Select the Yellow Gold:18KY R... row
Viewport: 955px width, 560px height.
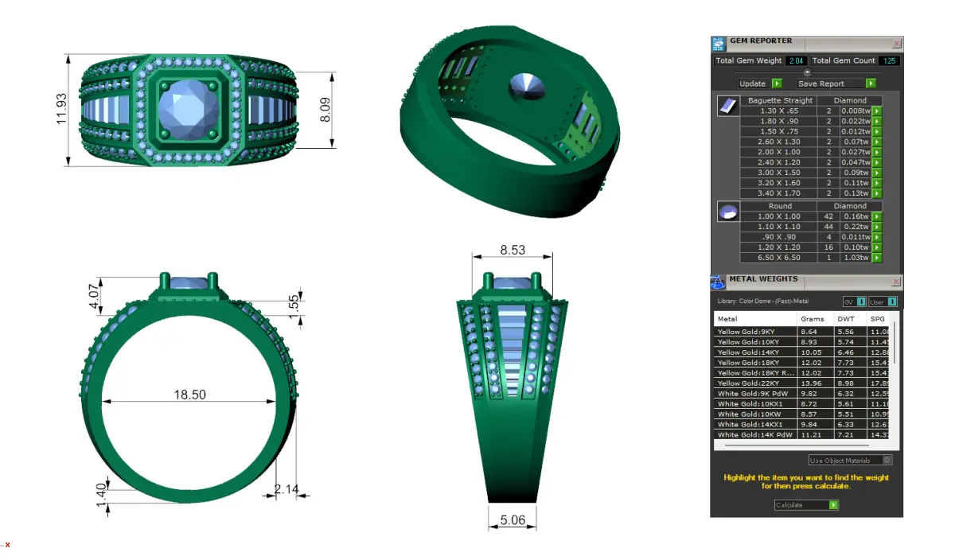[802, 373]
